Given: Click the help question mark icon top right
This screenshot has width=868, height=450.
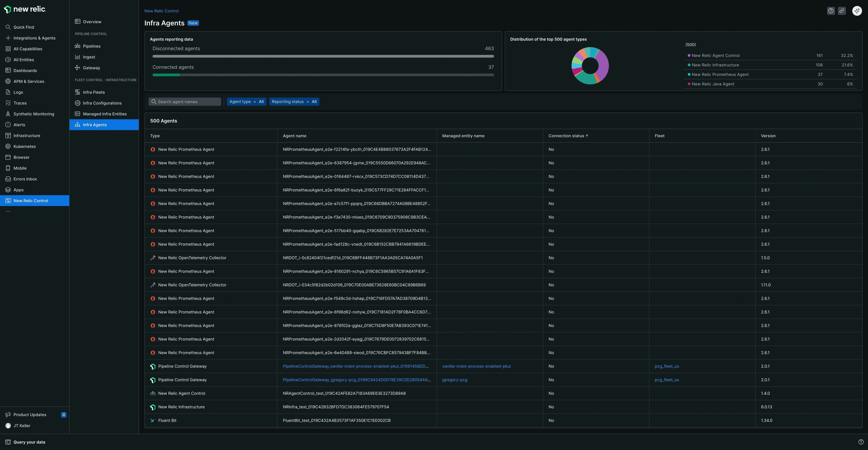Looking at the screenshot, I should coord(831,11).
